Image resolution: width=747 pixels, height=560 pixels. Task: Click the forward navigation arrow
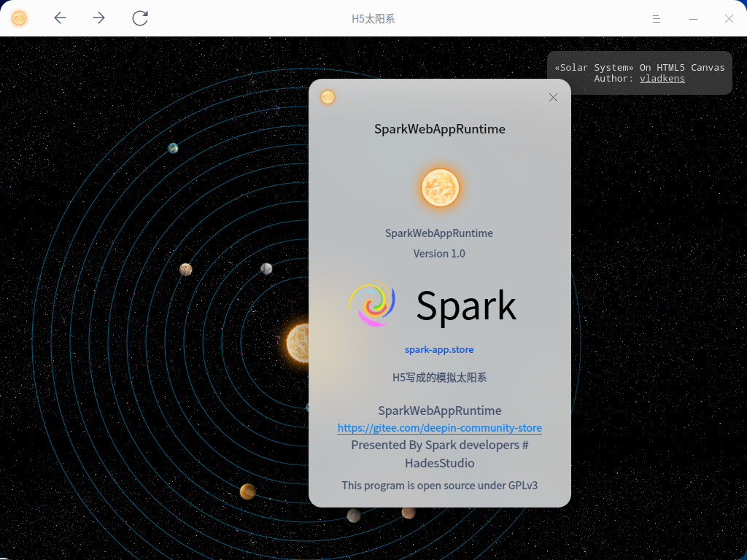[x=99, y=18]
